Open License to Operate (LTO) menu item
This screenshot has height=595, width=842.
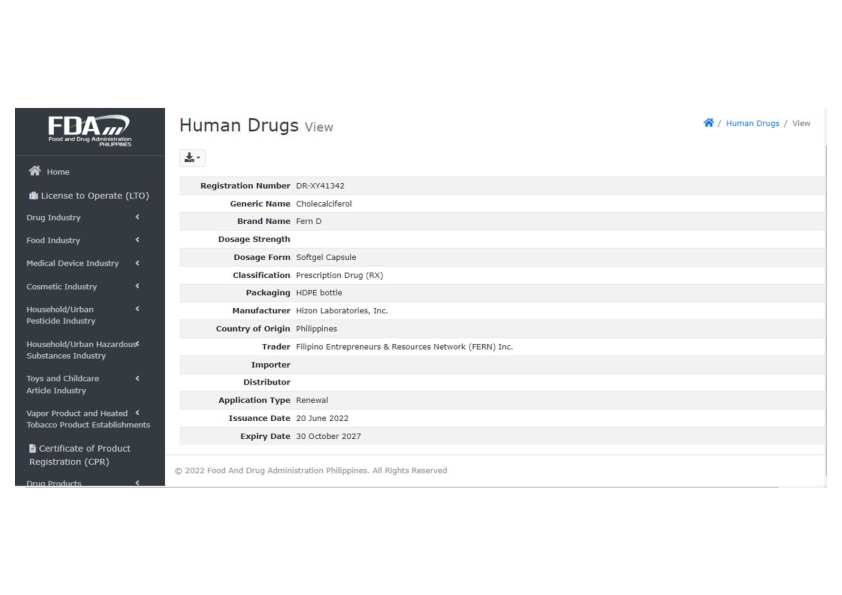coord(95,195)
